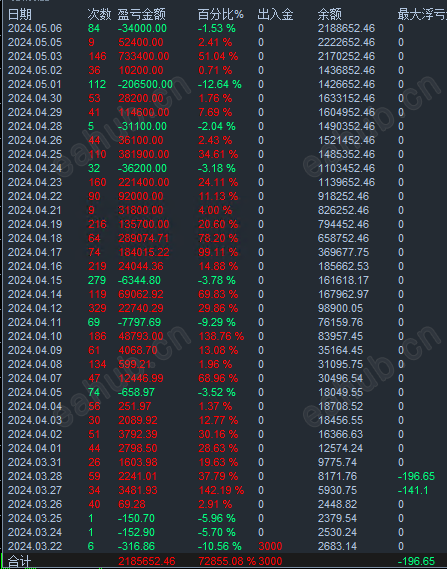Click balance value 16366.63

tap(340, 434)
